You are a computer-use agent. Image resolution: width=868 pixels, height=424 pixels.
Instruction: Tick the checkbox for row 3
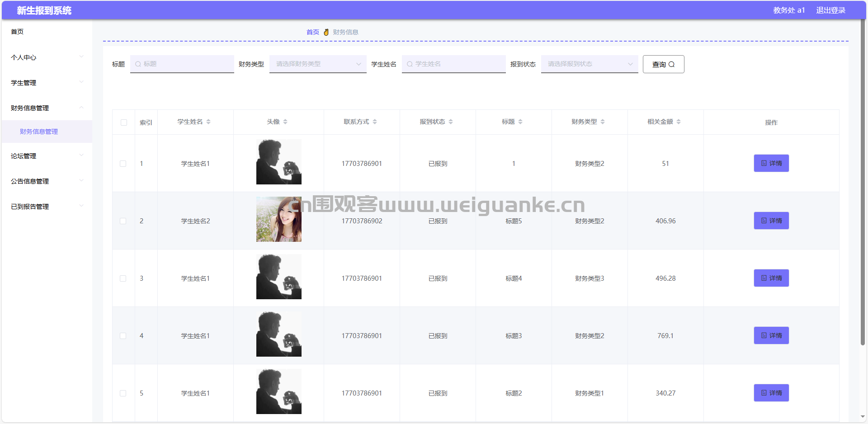(123, 278)
